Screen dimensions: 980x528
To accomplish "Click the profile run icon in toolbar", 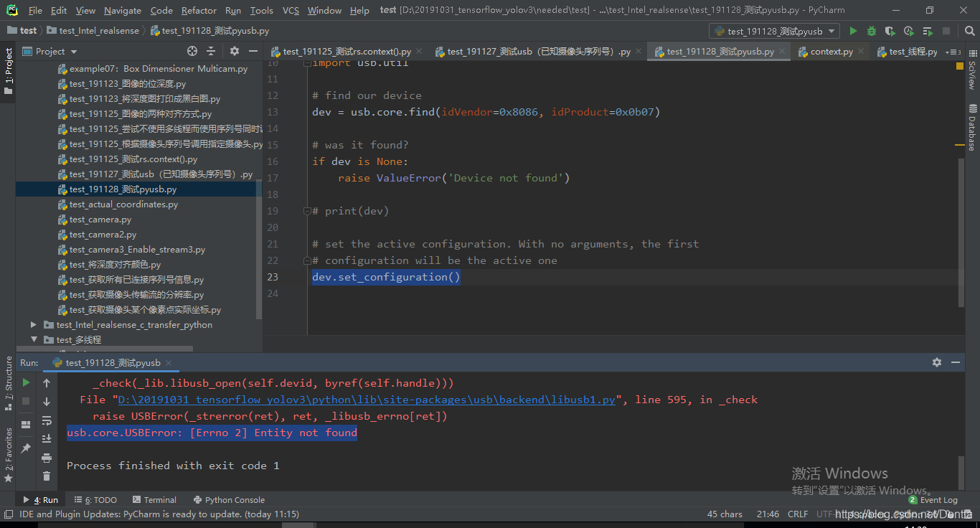I will coord(909,31).
